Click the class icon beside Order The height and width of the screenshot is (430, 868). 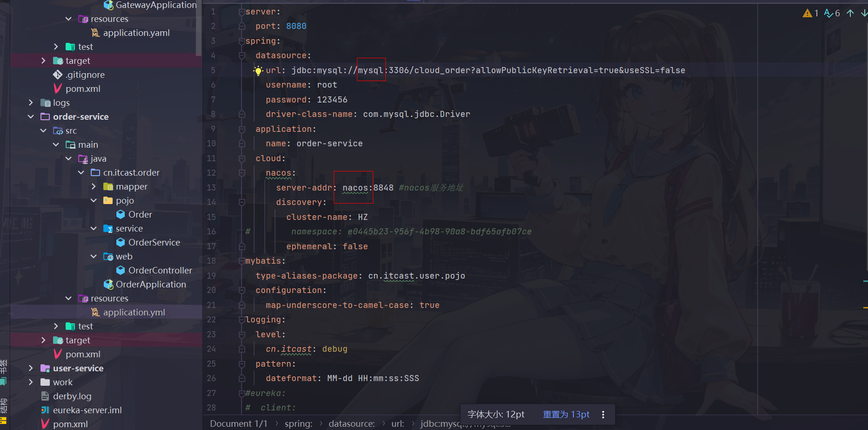[x=121, y=214]
